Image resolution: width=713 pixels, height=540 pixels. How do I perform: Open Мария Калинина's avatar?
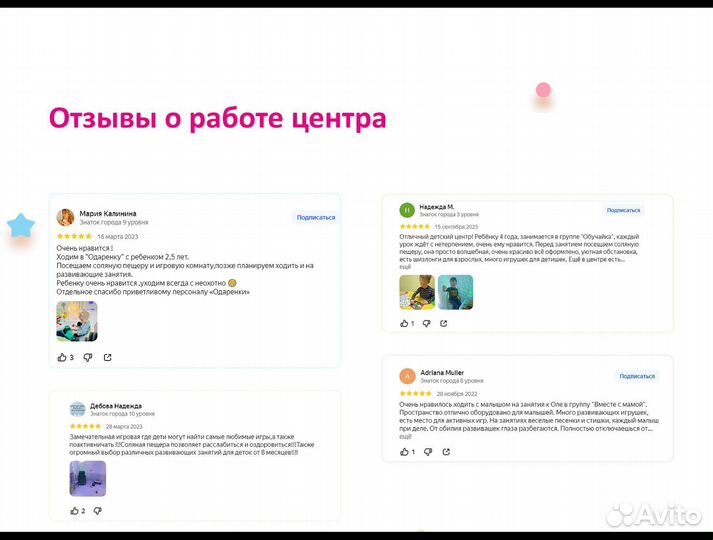tap(65, 217)
